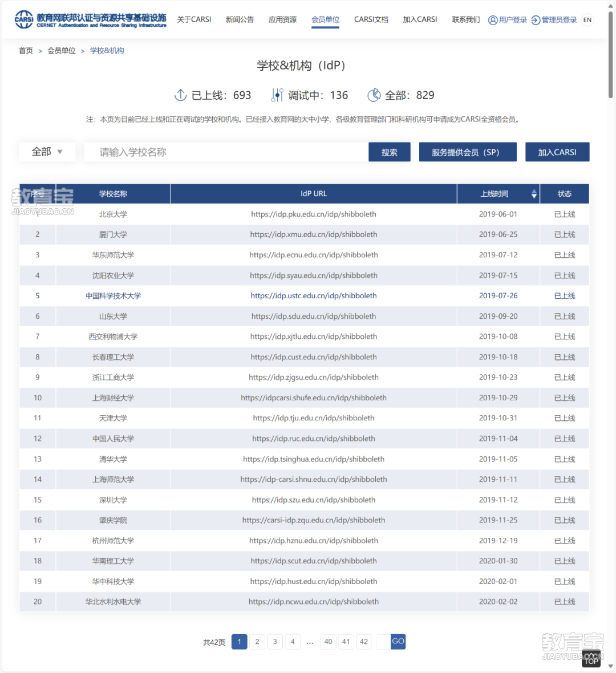Go to page 4

(293, 642)
